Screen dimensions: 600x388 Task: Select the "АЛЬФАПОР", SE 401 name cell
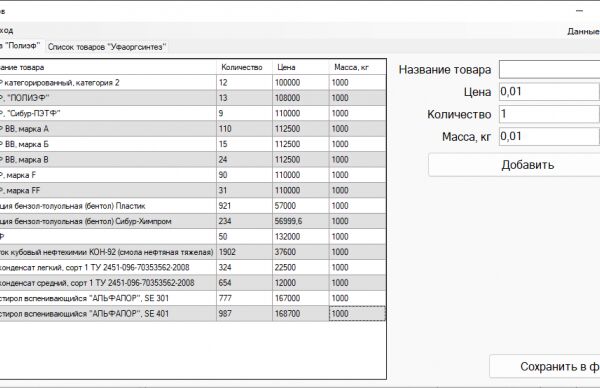pos(108,314)
